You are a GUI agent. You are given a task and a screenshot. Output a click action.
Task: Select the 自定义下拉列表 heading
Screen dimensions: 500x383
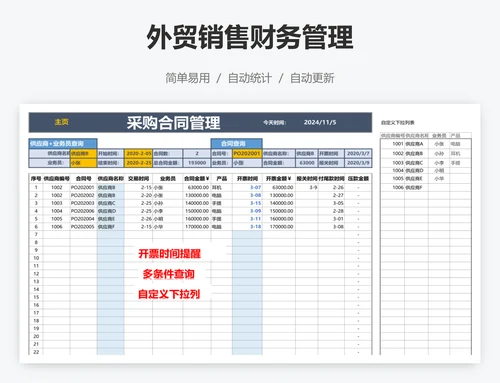click(x=398, y=123)
